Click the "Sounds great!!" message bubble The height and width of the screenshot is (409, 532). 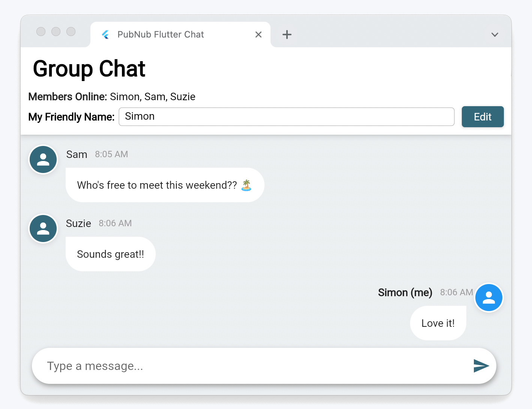click(110, 254)
